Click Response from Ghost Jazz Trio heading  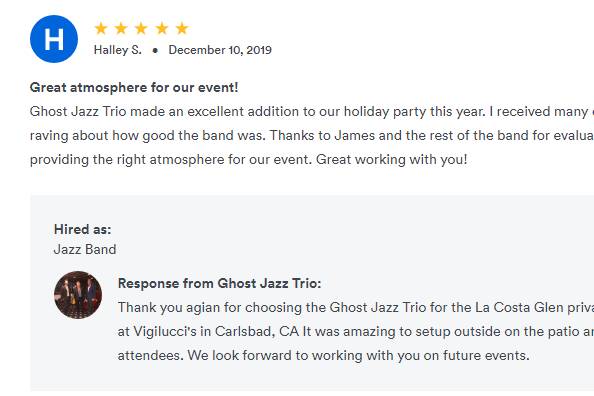pyautogui.click(x=219, y=283)
